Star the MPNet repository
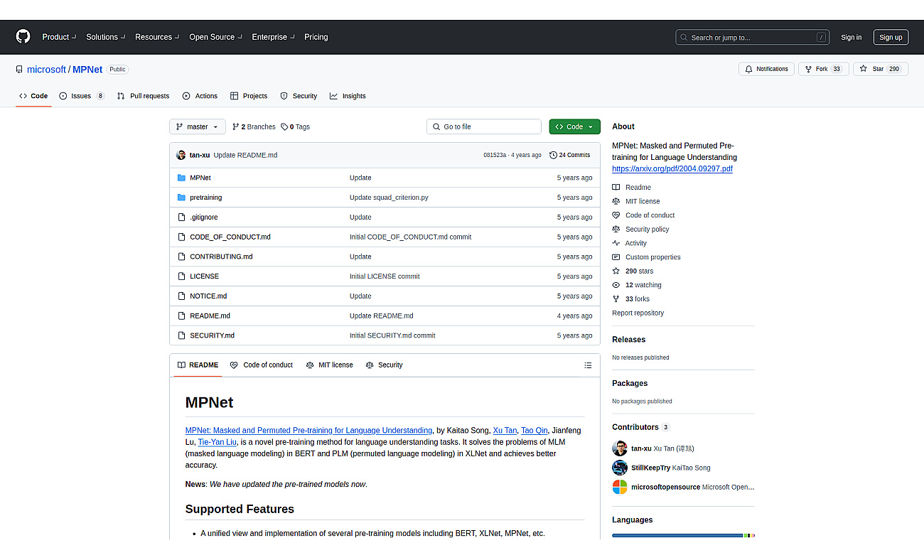 tap(880, 69)
